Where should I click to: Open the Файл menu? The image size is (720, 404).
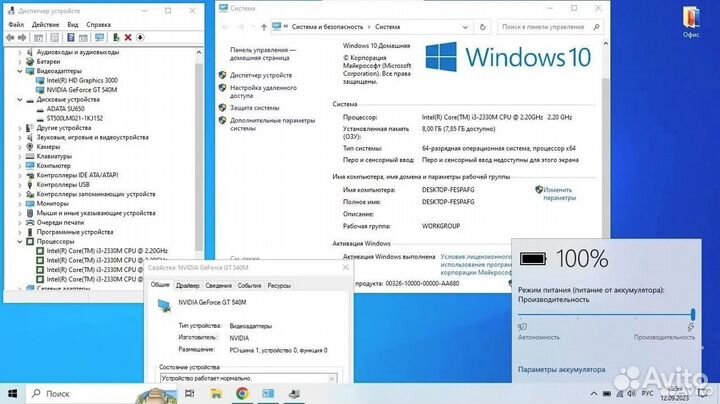[x=16, y=24]
